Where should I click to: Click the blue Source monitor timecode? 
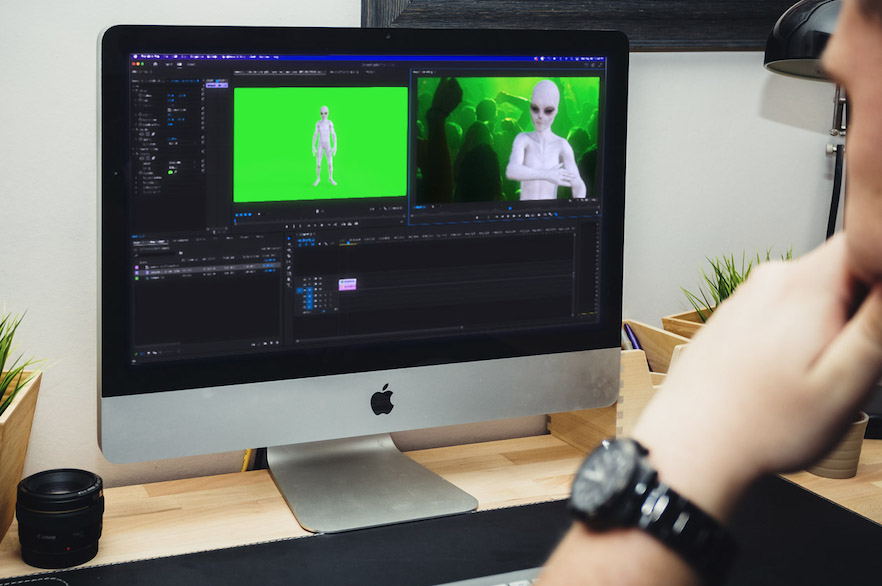pyautogui.click(x=244, y=214)
